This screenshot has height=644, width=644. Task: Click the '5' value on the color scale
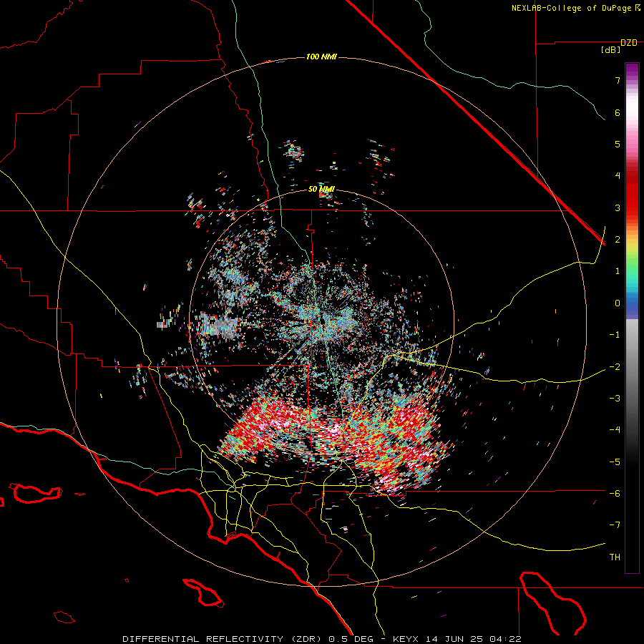tap(618, 144)
